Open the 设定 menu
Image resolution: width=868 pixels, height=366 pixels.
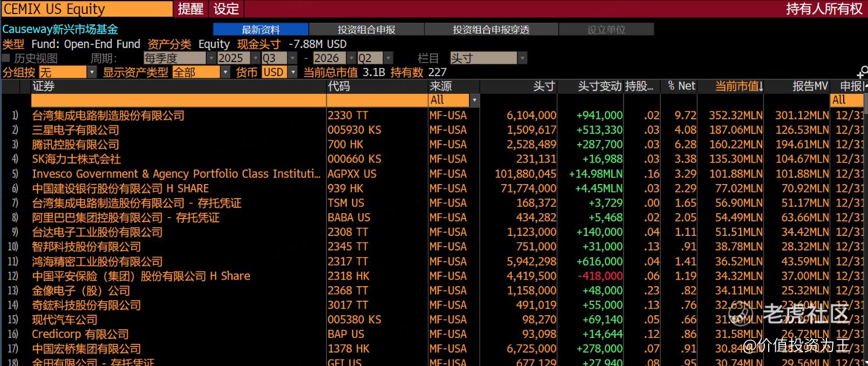(x=226, y=9)
